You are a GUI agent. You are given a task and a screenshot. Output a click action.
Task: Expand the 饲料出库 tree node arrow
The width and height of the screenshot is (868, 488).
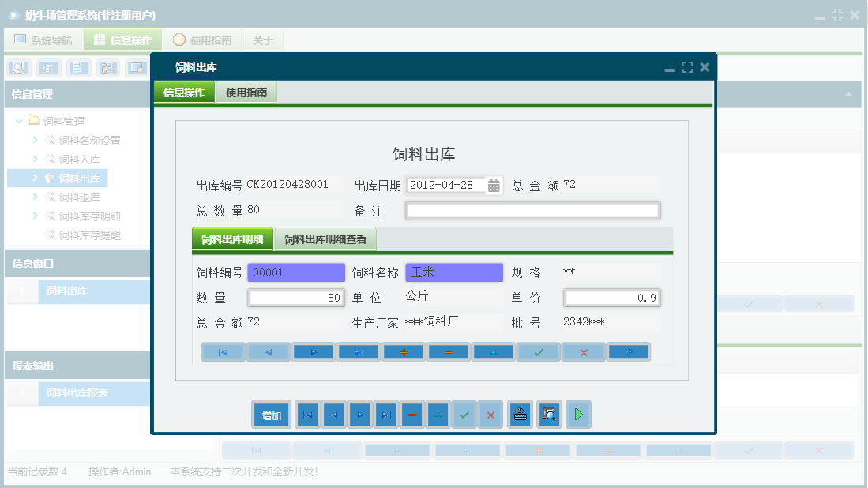[35, 178]
